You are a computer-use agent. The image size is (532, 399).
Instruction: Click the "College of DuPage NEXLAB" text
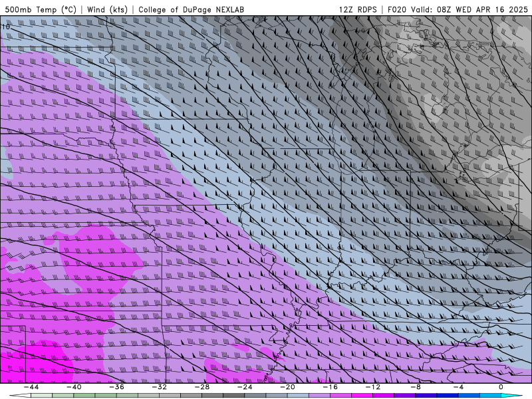point(191,9)
